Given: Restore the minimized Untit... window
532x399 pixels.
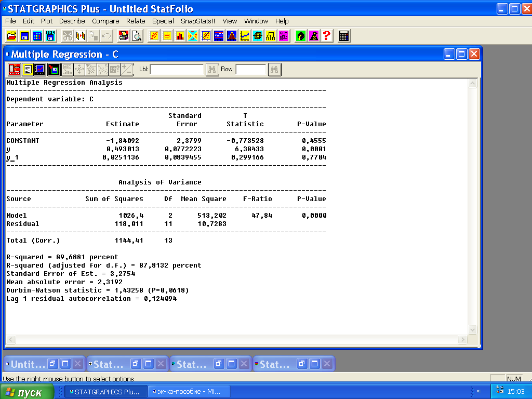Looking at the screenshot, I should coord(52,364).
